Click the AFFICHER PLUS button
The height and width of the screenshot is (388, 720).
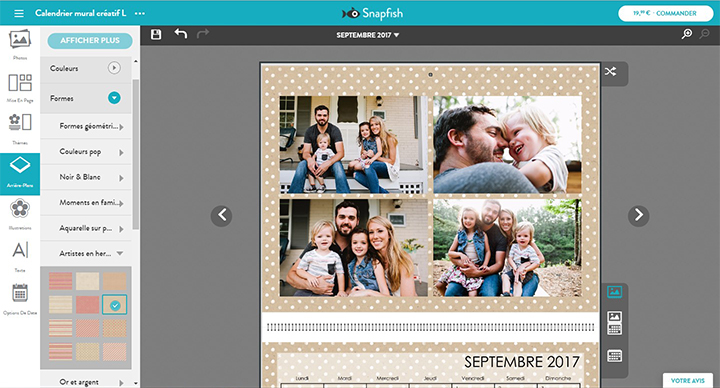coord(90,40)
